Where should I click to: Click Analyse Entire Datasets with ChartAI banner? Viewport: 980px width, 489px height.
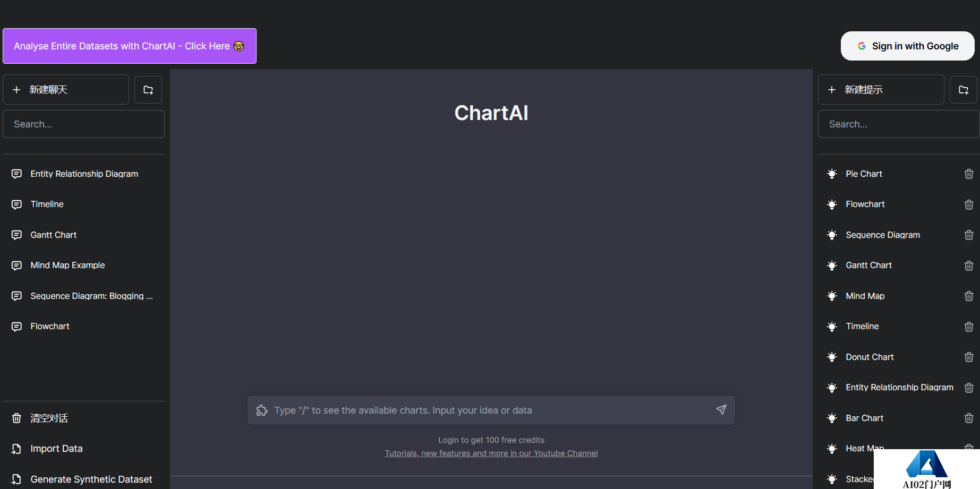point(130,46)
